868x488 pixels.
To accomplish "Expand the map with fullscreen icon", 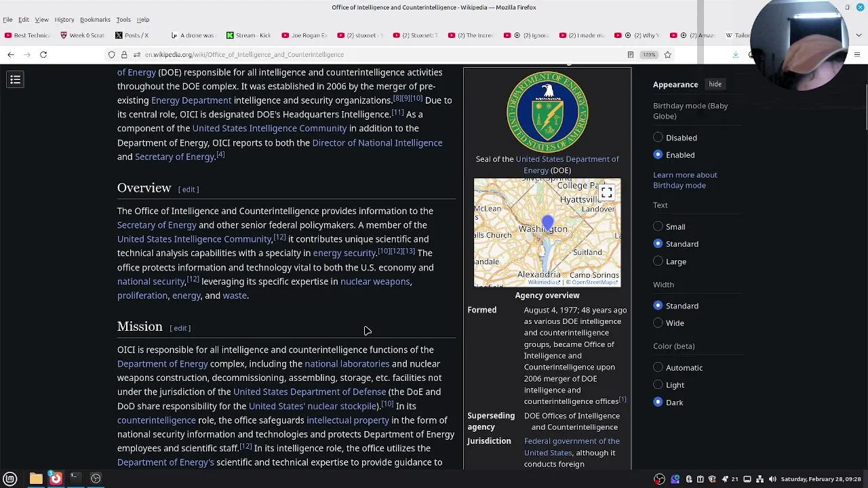I will 606,193.
